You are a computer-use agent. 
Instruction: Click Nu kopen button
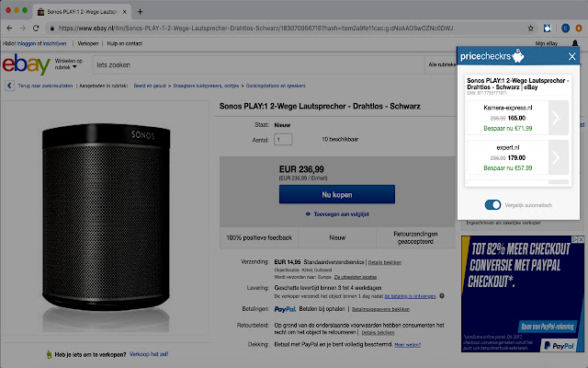(337, 194)
